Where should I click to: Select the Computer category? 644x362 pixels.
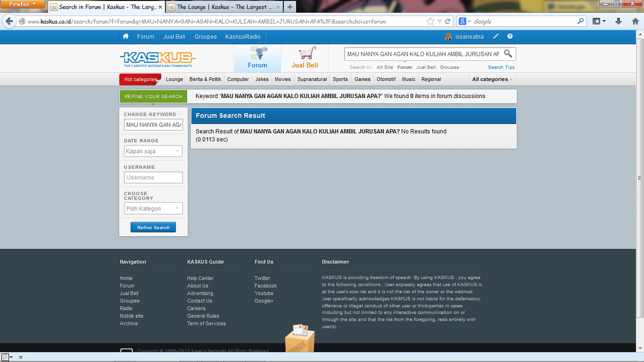click(238, 79)
